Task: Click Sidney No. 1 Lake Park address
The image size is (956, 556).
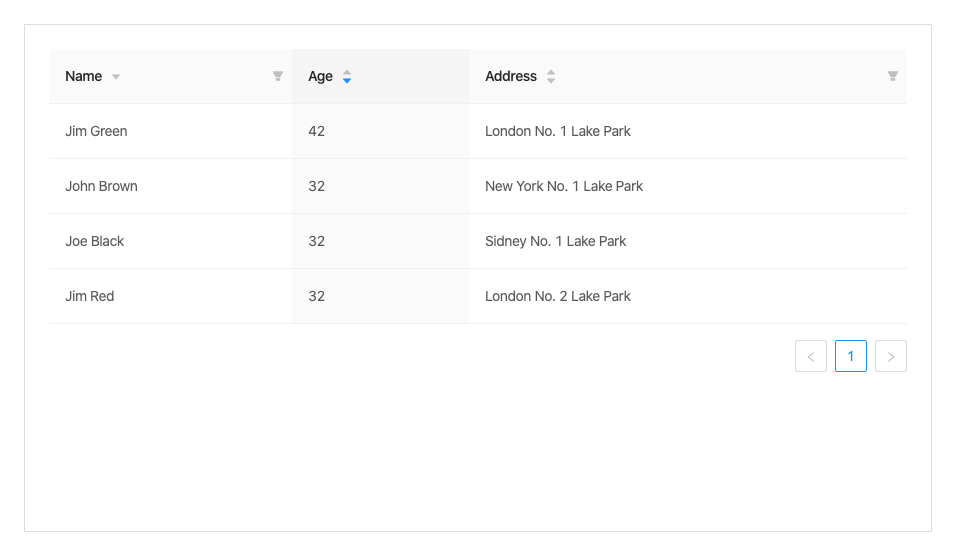Action: click(x=556, y=241)
